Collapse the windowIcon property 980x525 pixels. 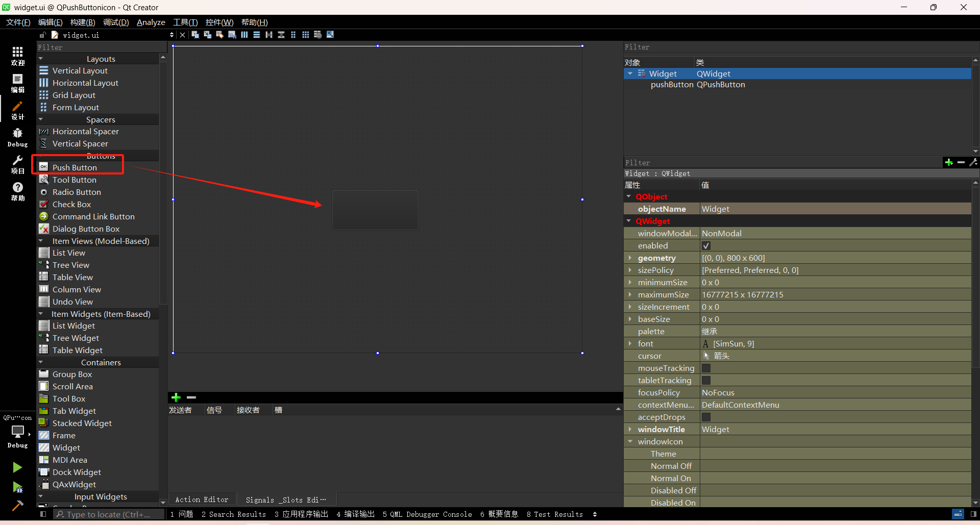click(x=630, y=441)
